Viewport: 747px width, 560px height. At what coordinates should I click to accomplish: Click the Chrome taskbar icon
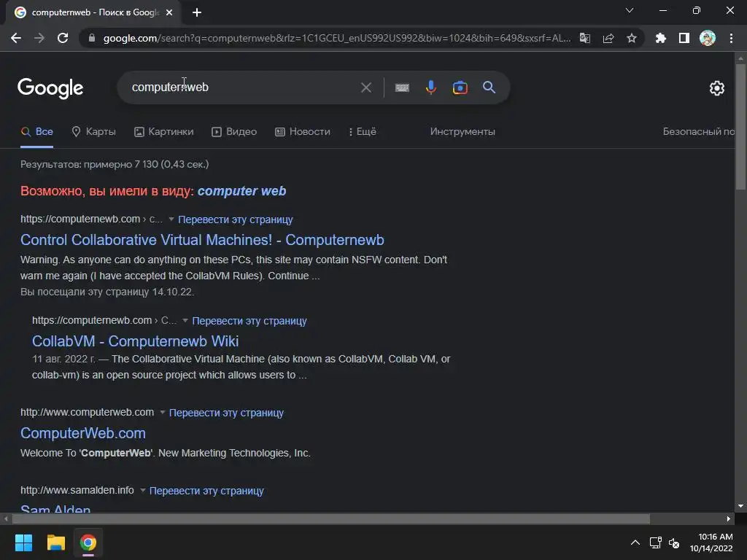(x=88, y=542)
